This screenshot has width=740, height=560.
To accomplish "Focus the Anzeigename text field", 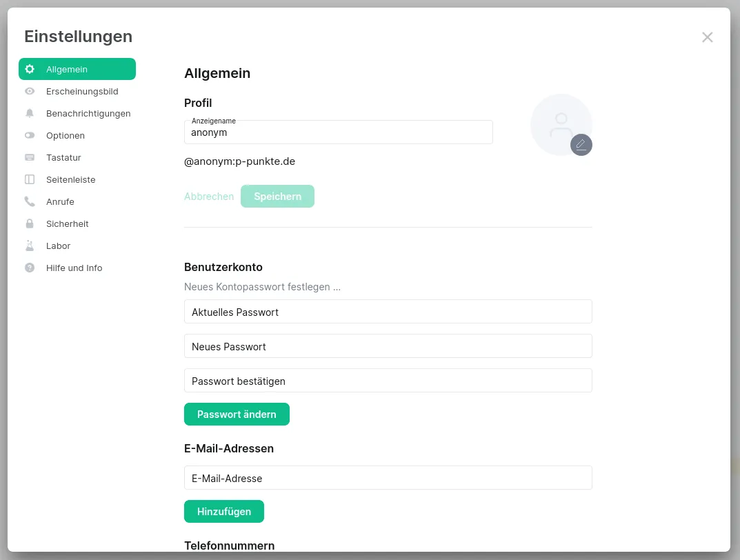I will (338, 132).
